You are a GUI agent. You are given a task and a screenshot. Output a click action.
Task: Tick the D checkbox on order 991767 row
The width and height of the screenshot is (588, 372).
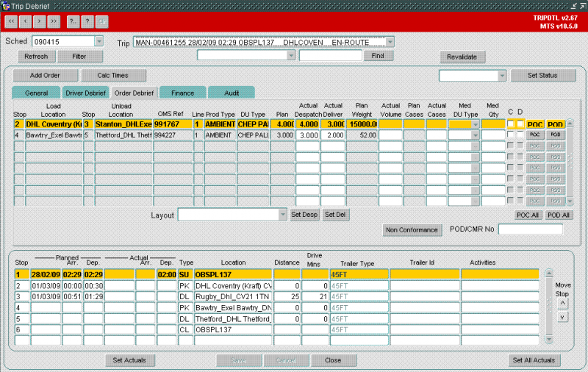coord(520,124)
